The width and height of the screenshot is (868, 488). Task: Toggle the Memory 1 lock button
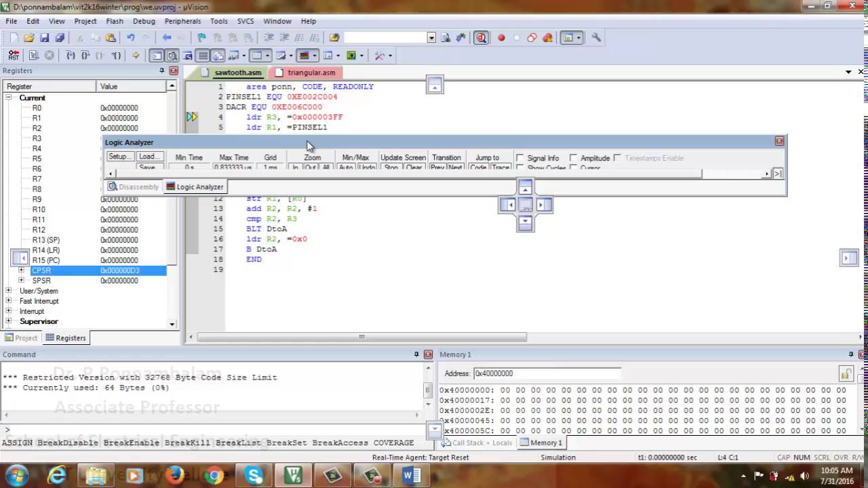tap(846, 373)
